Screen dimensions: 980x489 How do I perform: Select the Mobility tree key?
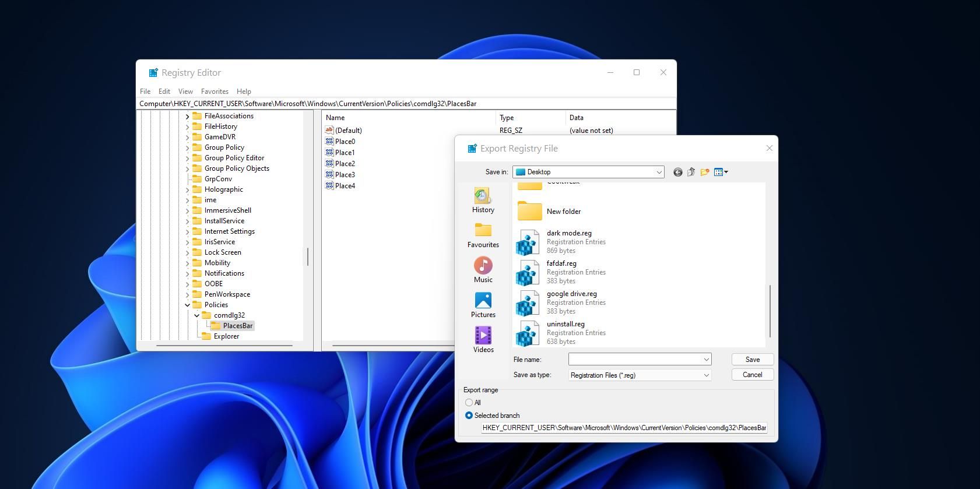click(x=217, y=263)
